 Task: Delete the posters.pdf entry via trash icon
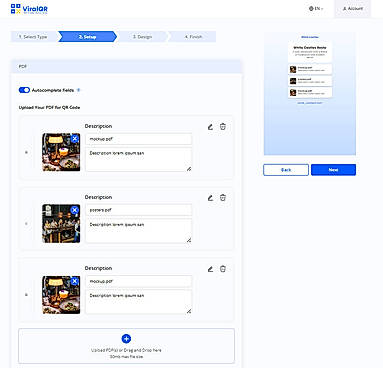223,198
